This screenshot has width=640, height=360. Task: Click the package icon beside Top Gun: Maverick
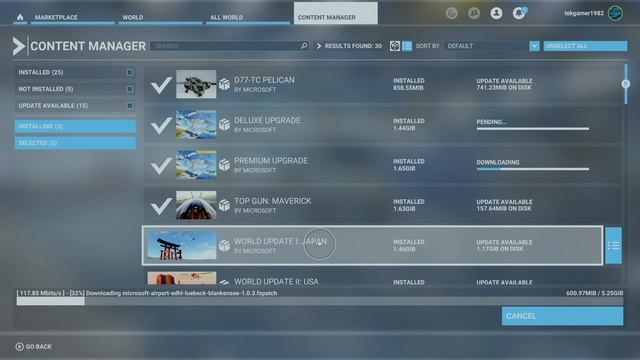[224, 205]
